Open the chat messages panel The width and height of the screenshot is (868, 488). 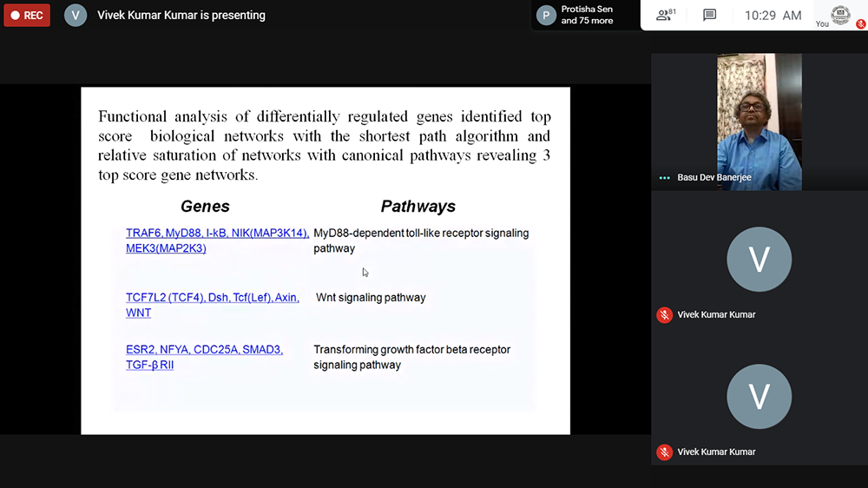click(709, 15)
